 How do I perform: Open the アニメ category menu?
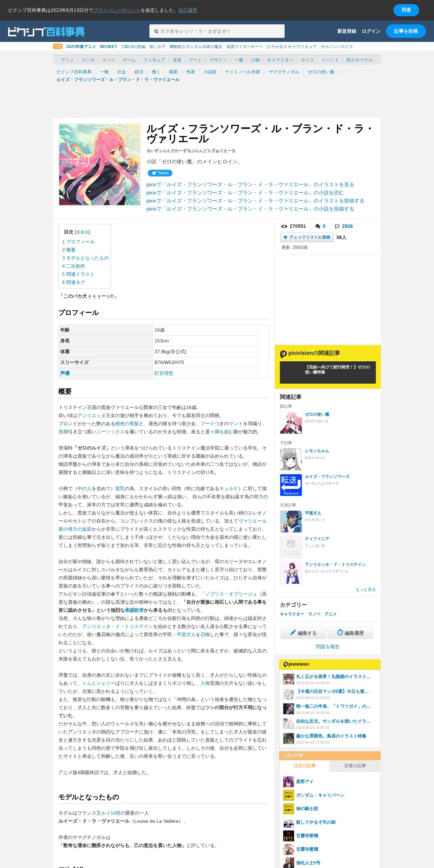[67, 60]
